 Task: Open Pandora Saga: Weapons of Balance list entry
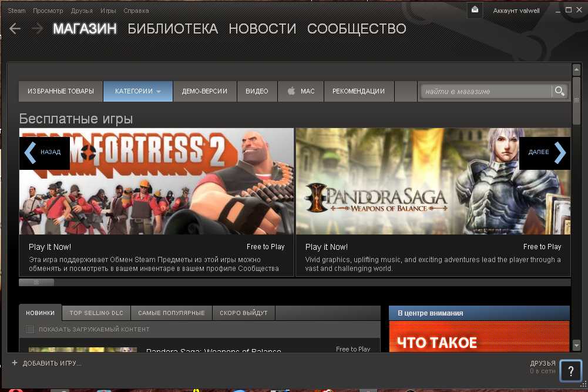pos(214,350)
